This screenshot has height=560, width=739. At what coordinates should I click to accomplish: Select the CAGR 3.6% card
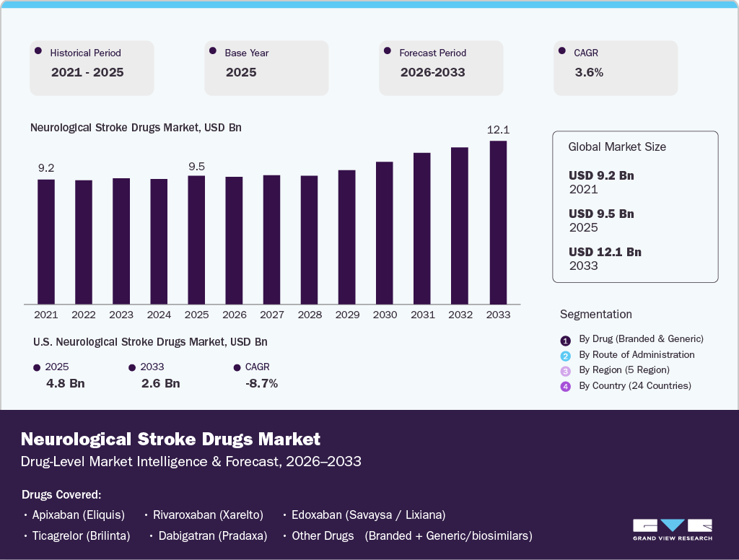[616, 68]
